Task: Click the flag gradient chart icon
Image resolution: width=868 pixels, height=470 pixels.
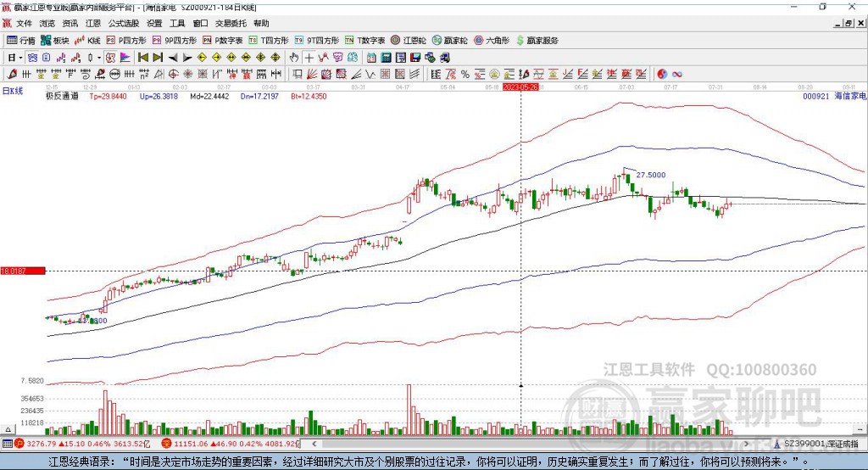Action: click(x=125, y=58)
